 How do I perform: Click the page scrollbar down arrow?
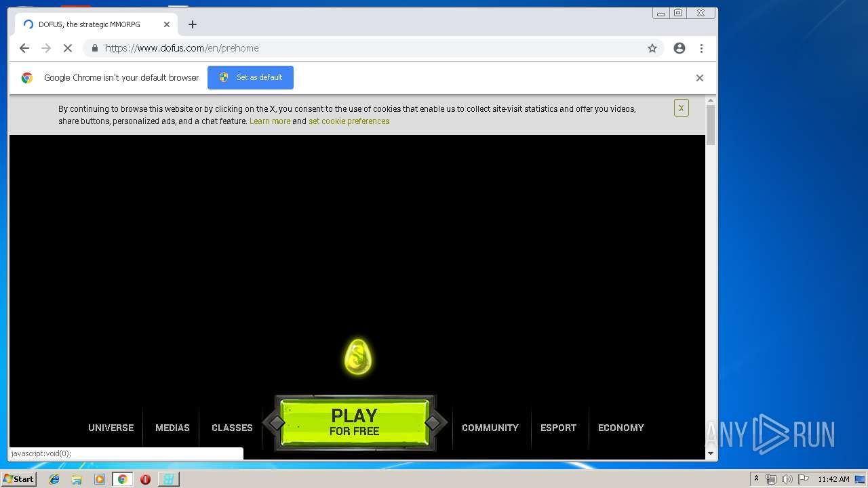coord(711,453)
